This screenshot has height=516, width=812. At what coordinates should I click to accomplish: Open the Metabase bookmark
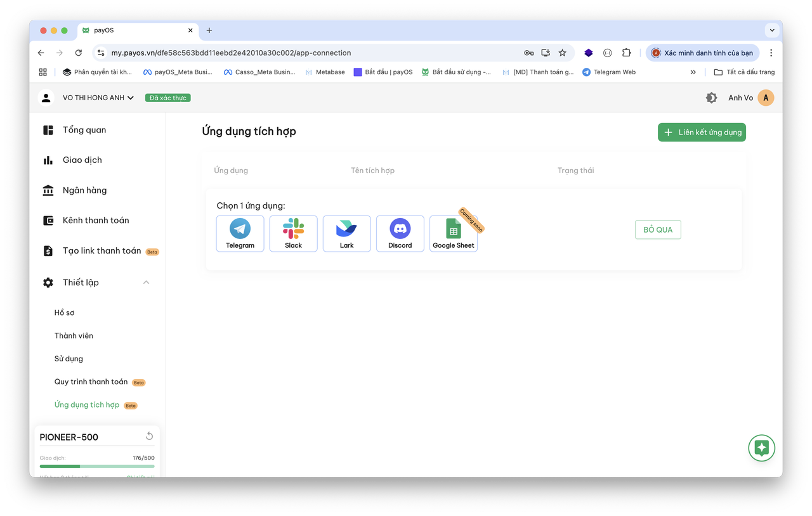[325, 72]
